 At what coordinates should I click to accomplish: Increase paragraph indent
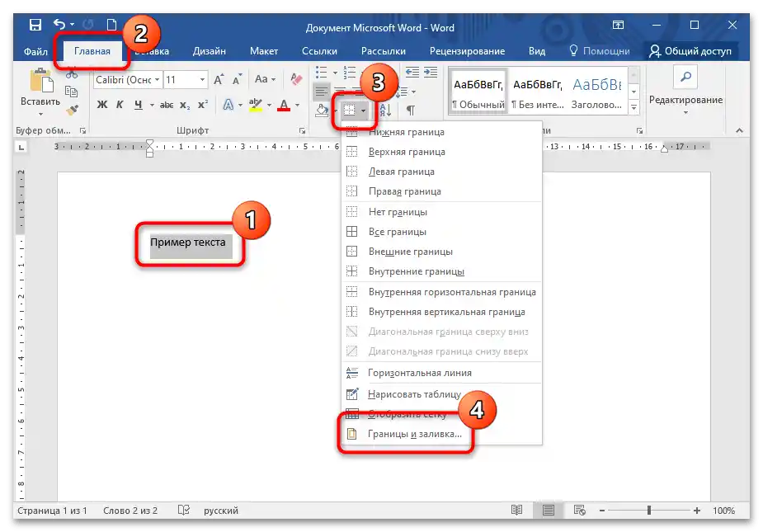pyautogui.click(x=431, y=73)
